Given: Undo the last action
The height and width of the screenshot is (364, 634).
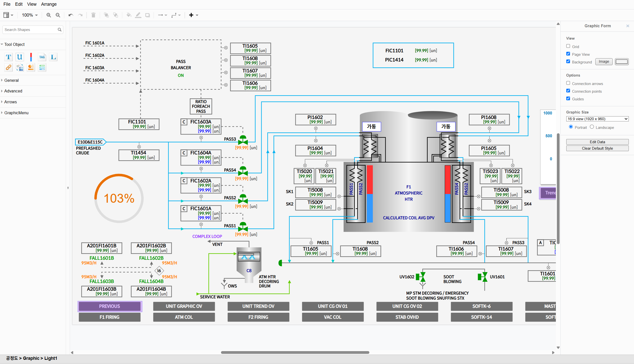Looking at the screenshot, I should pos(71,15).
